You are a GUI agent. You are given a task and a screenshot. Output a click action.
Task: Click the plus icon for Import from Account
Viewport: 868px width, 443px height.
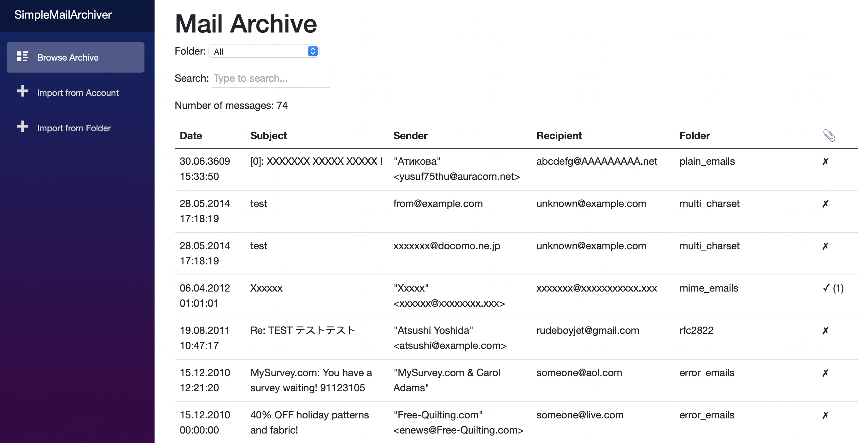coord(23,91)
